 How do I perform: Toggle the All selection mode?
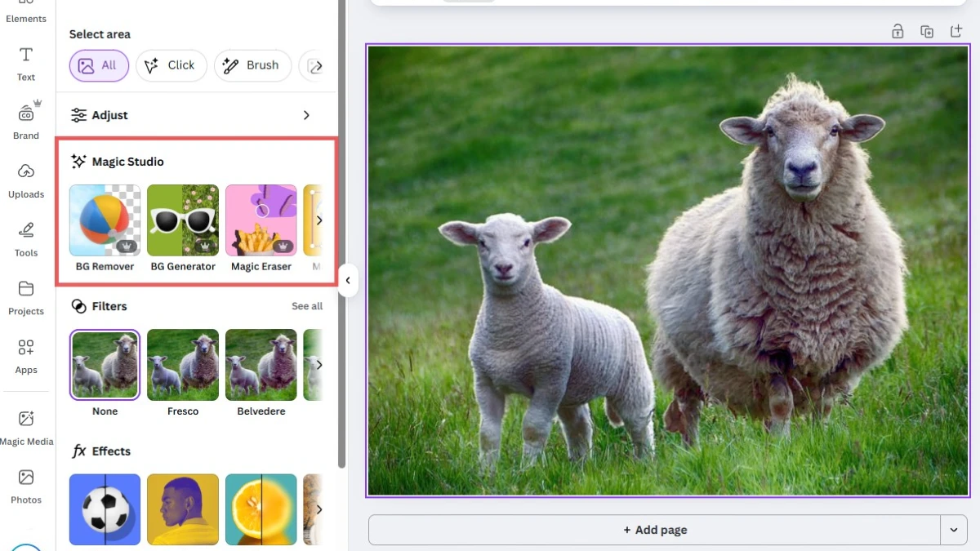(x=99, y=65)
